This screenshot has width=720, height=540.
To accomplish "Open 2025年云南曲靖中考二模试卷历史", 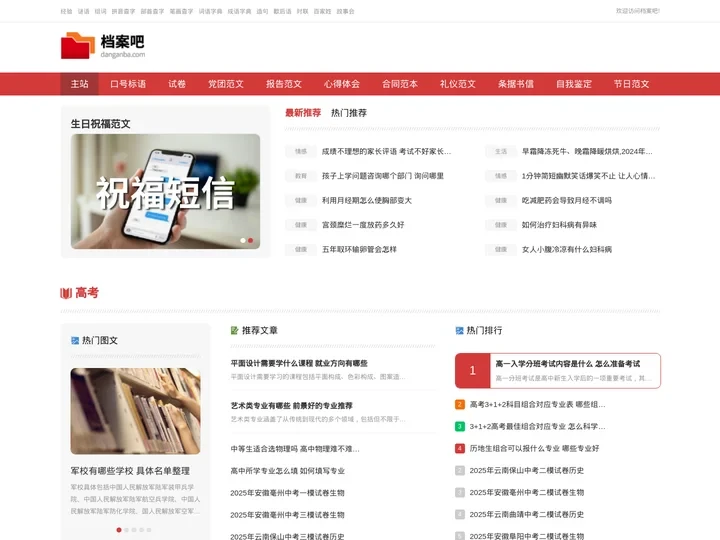I will pyautogui.click(x=527, y=515).
